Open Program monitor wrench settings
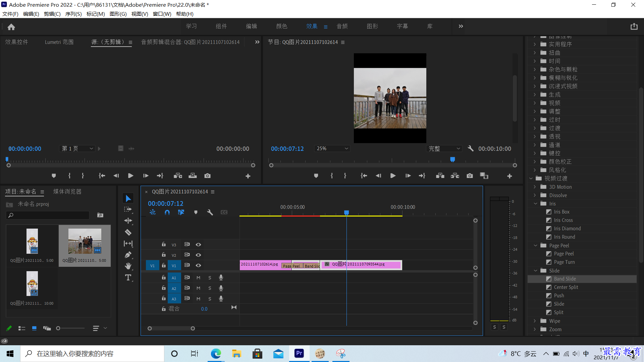The height and width of the screenshot is (362, 644). coord(471,148)
